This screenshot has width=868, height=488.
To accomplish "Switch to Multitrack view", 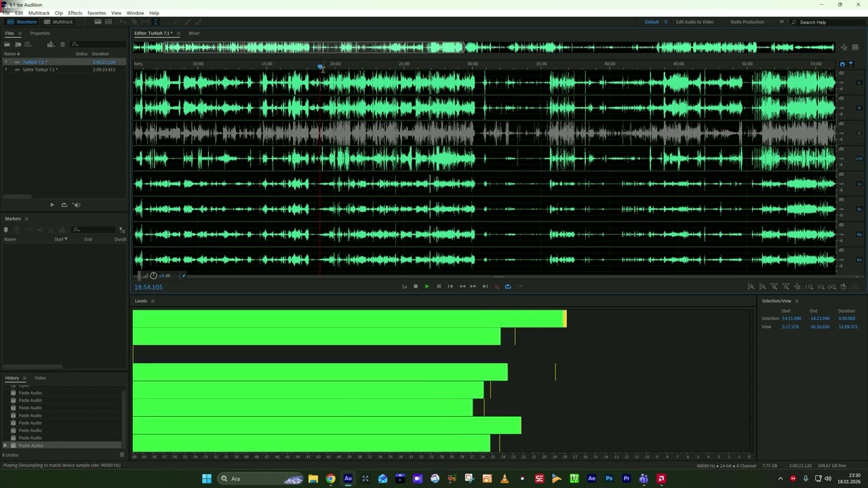I will 58,22.
